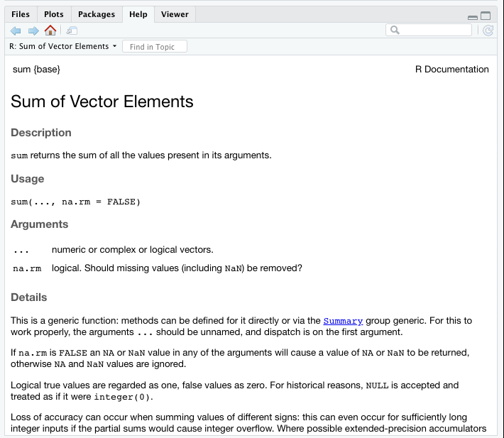Minimize the Help pane
Screen dimensions: 504x438
(473, 16)
